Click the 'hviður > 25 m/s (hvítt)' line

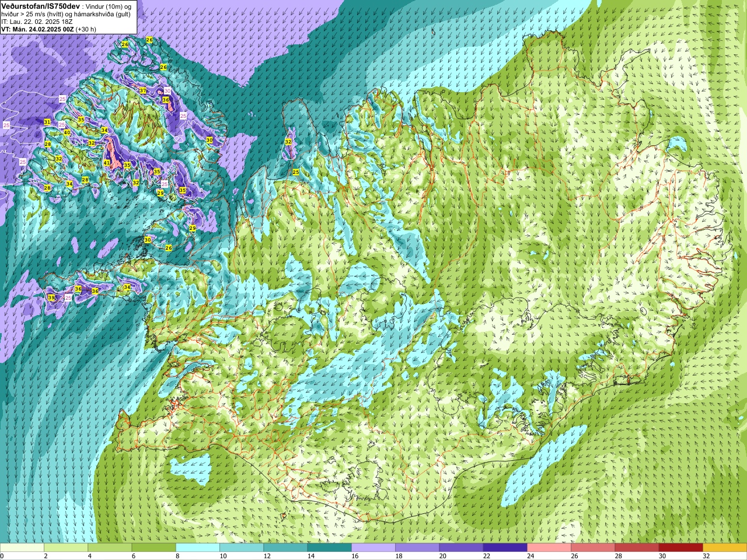(33, 14)
